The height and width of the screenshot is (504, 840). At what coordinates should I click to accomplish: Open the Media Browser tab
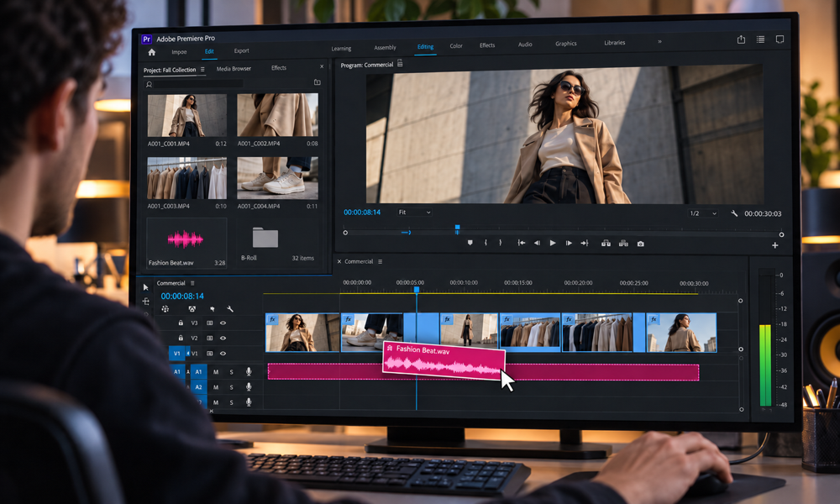[x=234, y=69]
